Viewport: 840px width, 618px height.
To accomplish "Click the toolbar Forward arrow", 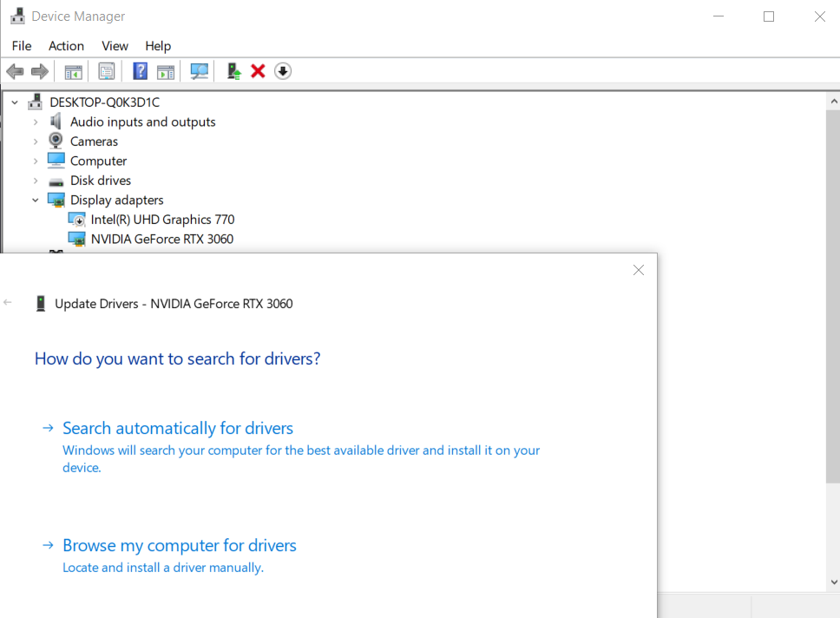I will [x=40, y=71].
